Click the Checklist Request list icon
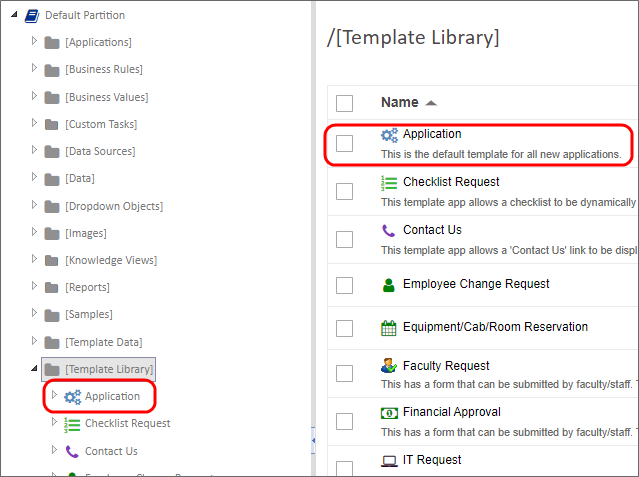Viewport: 639px width, 477px height. [389, 182]
